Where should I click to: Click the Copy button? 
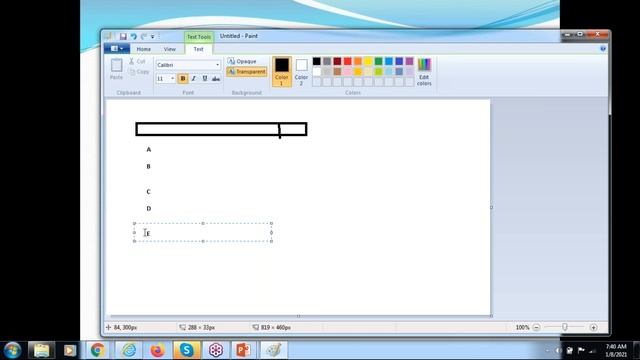coord(139,72)
